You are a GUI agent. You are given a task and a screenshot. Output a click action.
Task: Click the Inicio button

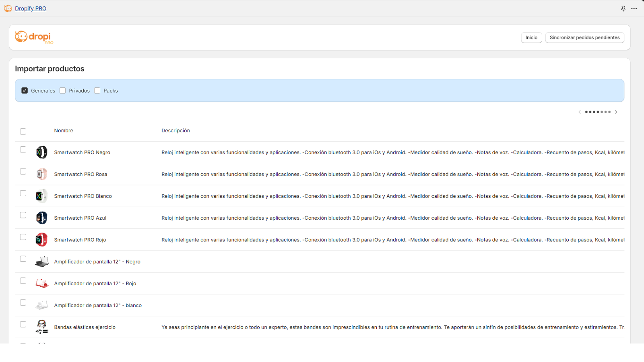531,37
